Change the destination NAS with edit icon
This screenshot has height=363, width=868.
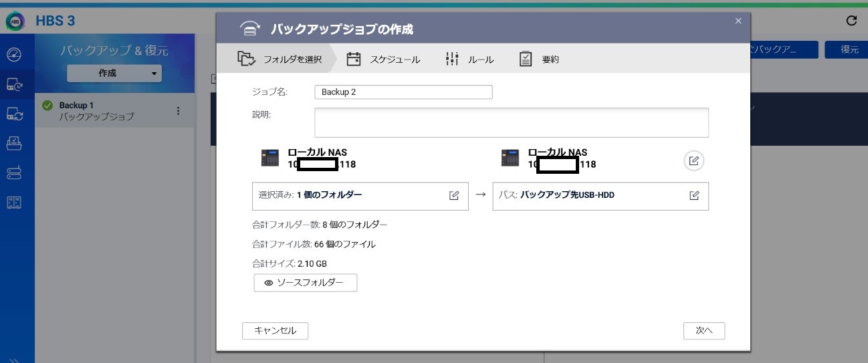[x=694, y=160]
